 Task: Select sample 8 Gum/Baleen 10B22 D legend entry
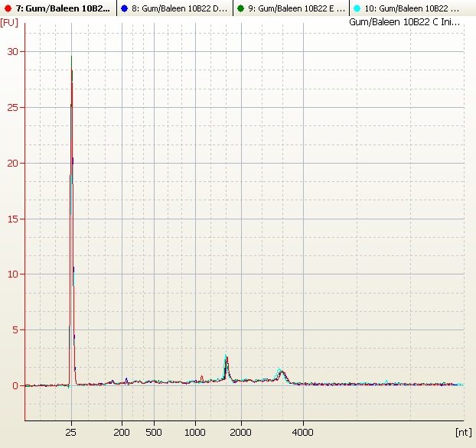click(174, 8)
